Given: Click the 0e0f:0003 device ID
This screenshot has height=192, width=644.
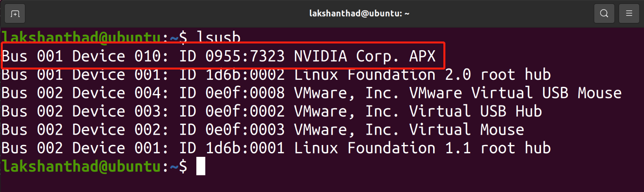Looking at the screenshot, I should pyautogui.click(x=245, y=130).
